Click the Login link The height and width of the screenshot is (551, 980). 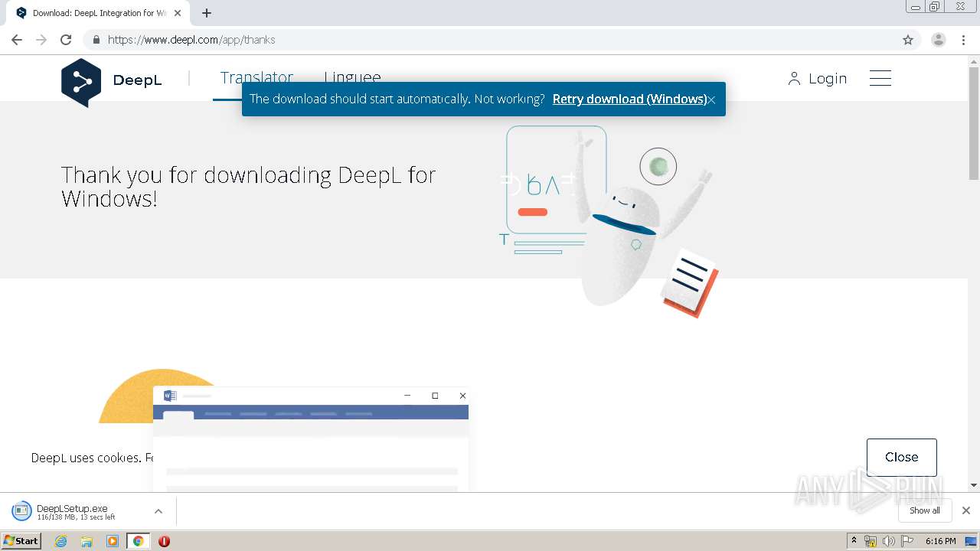coord(817,78)
